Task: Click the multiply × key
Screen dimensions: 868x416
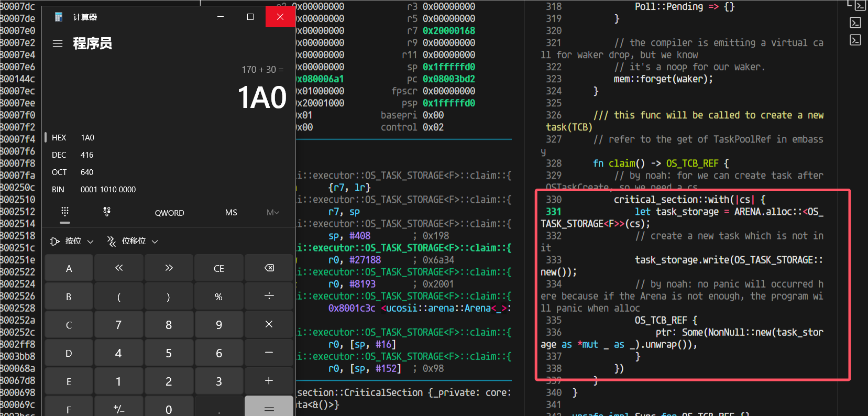Action: (x=269, y=325)
